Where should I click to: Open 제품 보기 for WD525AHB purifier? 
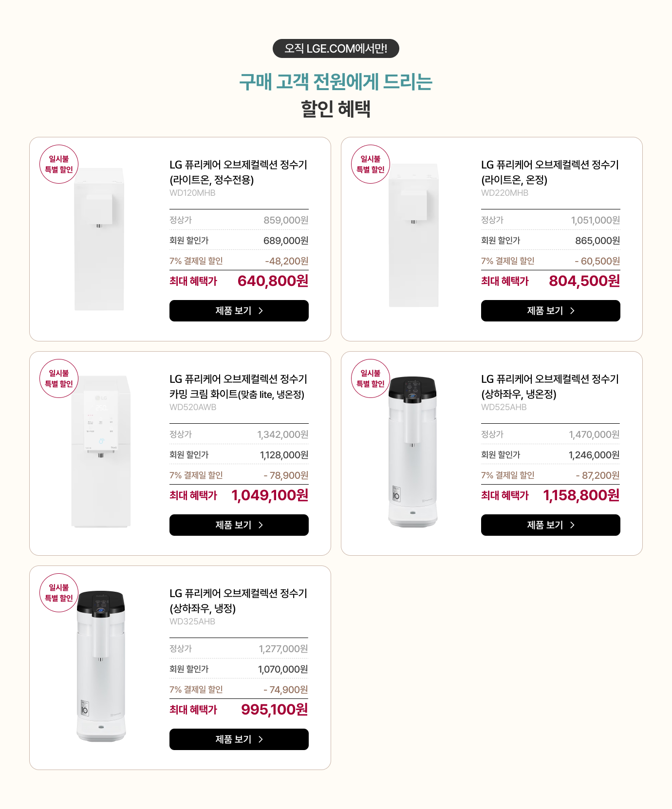551,525
